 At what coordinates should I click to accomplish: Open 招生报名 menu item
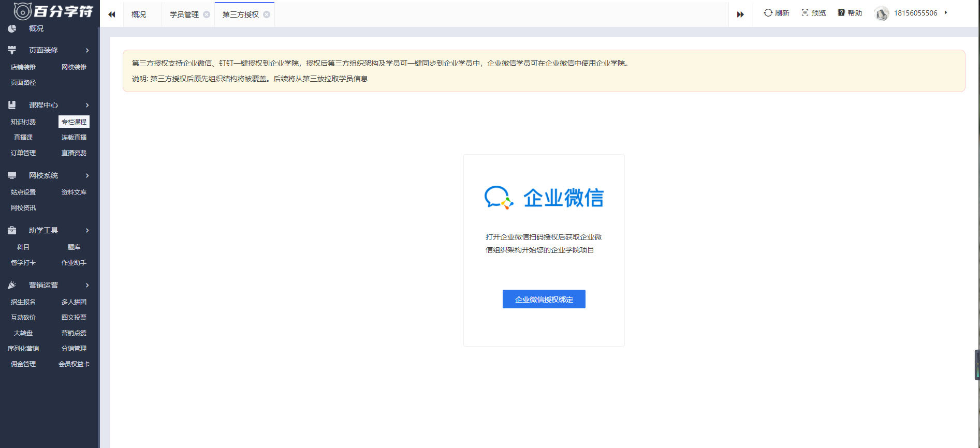(x=23, y=302)
